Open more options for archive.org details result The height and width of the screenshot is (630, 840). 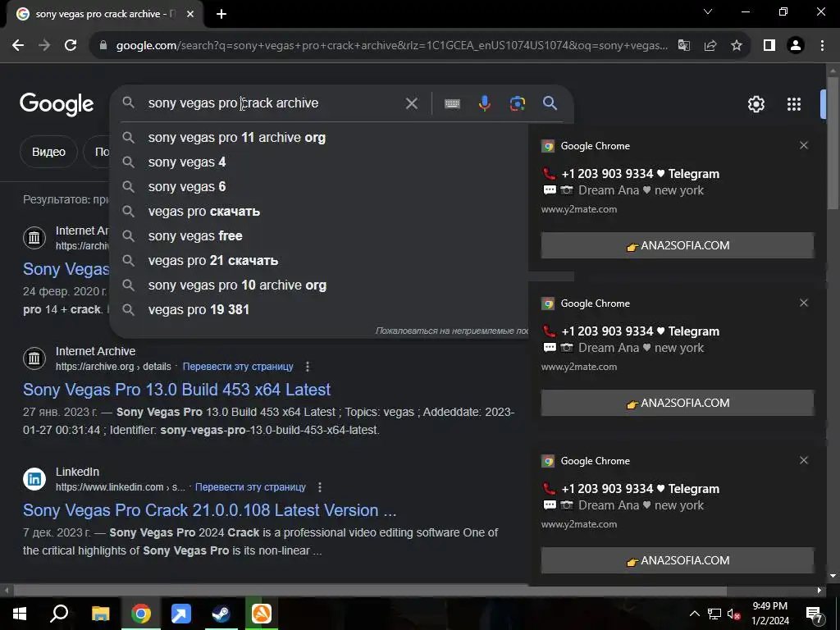pos(307,367)
